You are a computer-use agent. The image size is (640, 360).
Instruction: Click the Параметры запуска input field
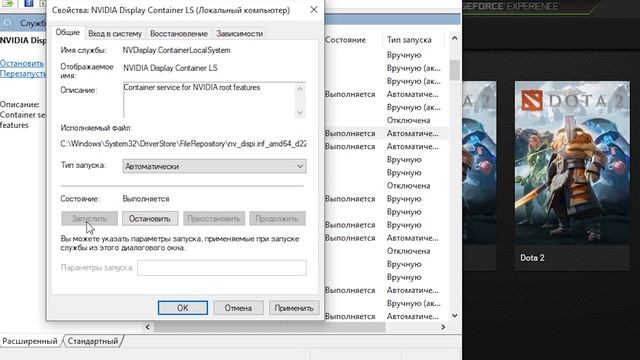click(x=222, y=268)
